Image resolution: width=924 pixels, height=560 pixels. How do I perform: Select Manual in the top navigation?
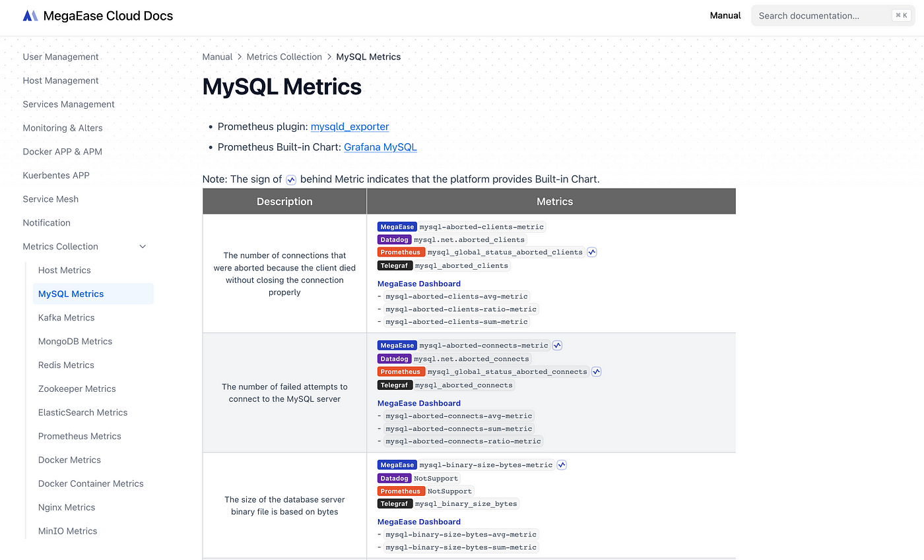[x=725, y=15]
